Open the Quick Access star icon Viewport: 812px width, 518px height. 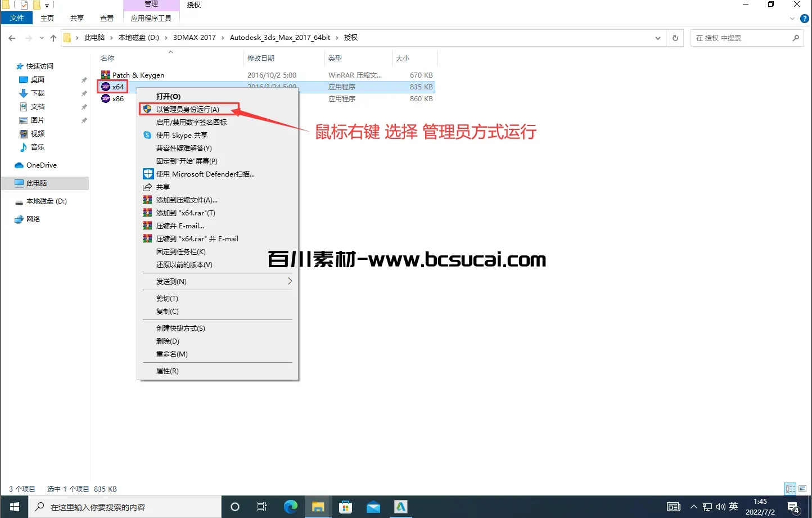20,66
